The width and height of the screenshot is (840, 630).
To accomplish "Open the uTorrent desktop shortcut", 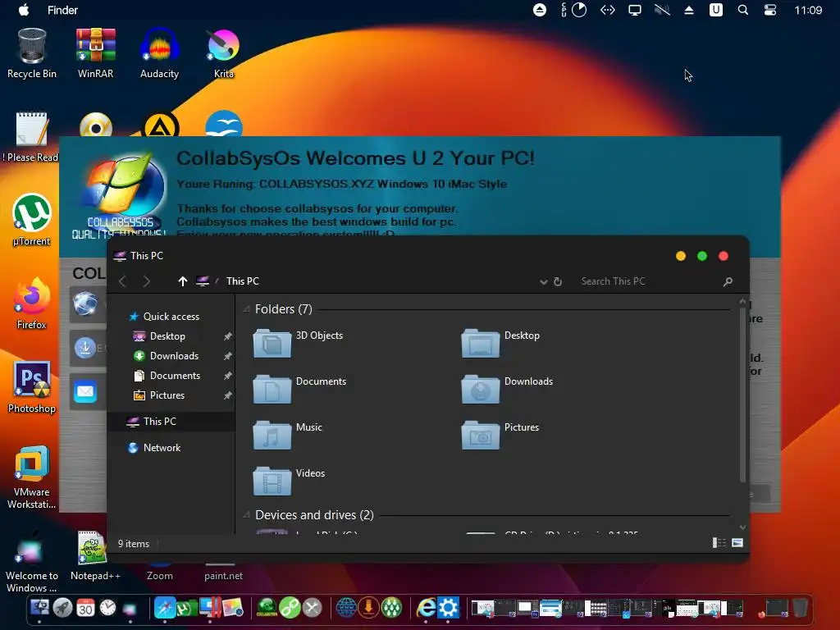I will pos(32,220).
